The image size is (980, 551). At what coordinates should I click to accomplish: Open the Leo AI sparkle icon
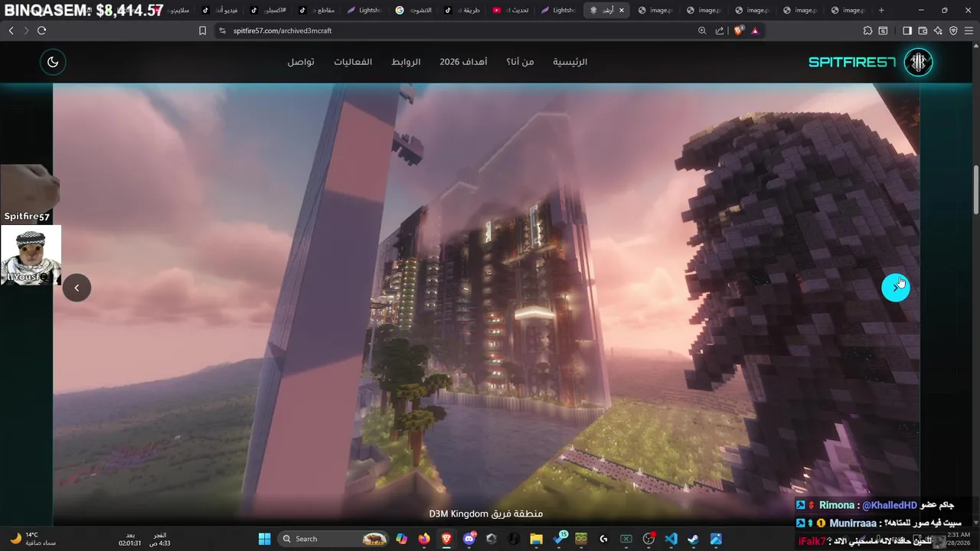pyautogui.click(x=938, y=31)
